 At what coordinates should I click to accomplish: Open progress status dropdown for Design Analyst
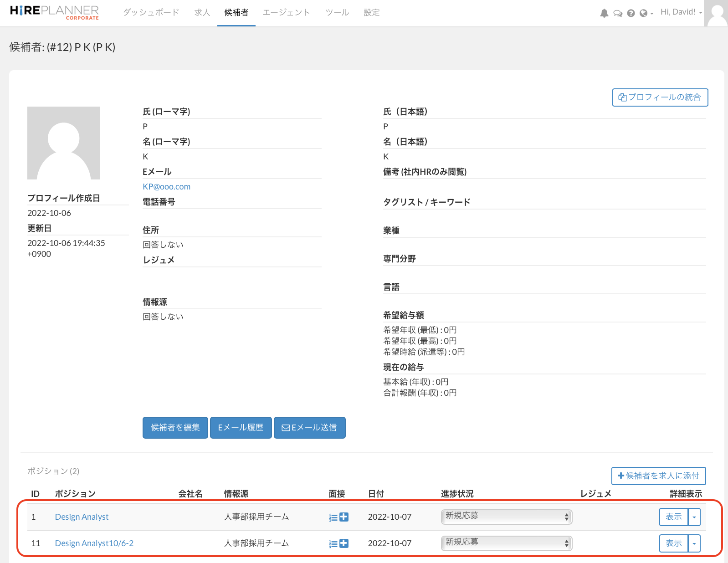(x=506, y=517)
